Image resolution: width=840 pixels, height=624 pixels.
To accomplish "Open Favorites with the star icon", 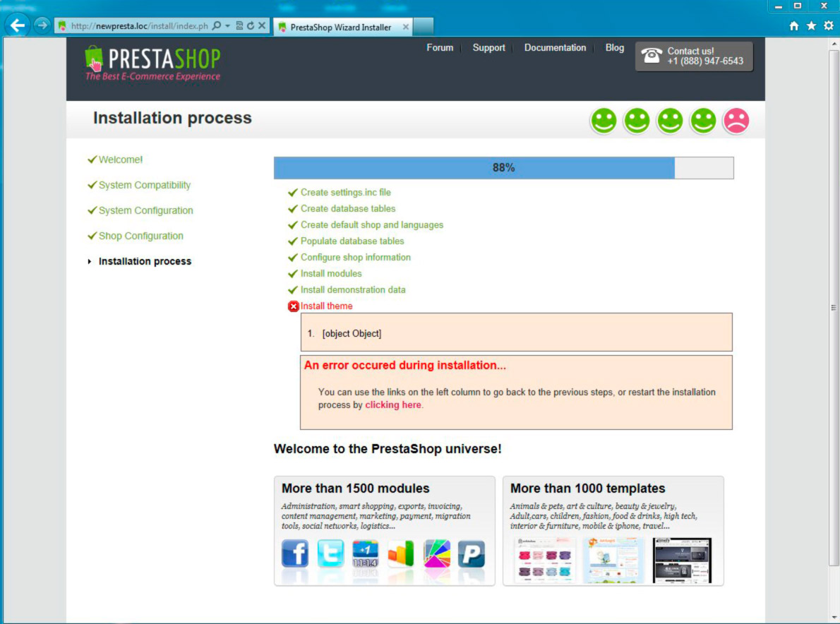I will [x=811, y=25].
